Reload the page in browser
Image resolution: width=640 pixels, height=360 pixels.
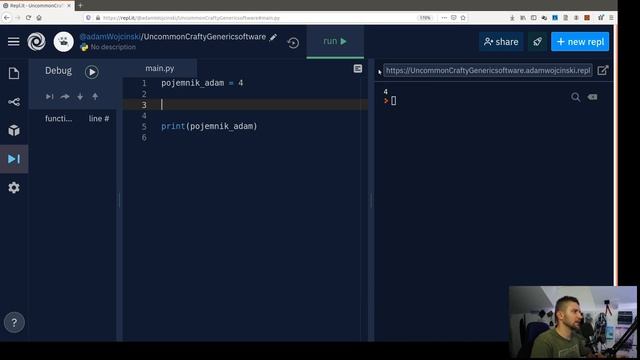[x=28, y=18]
